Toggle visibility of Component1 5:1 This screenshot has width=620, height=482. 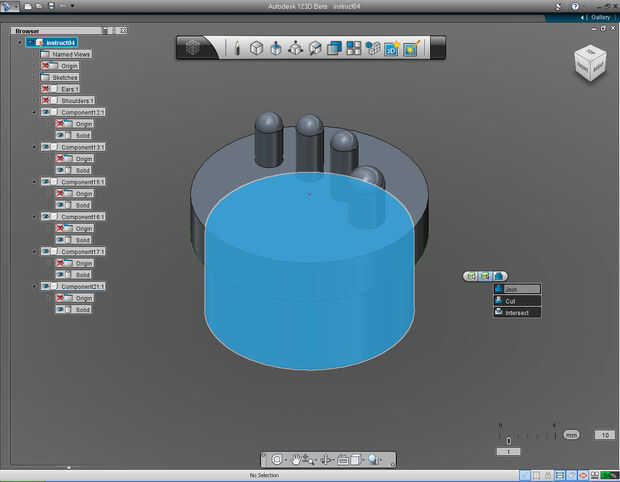pos(46,182)
